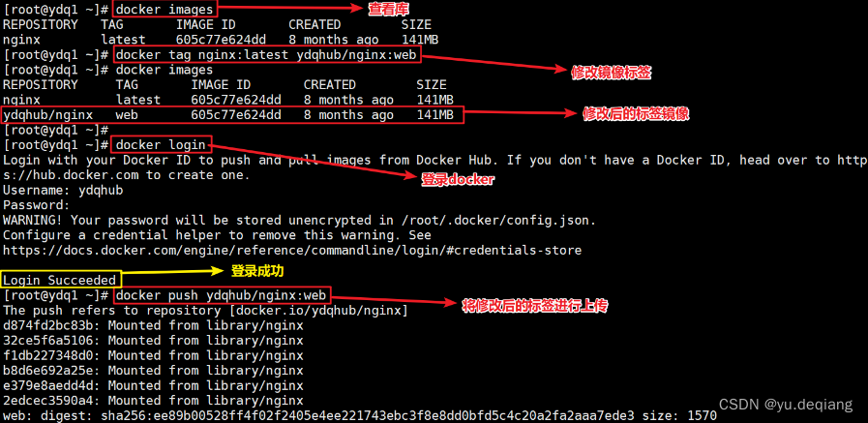The width and height of the screenshot is (868, 423).
Task: Click the 'Login Succeeded' message
Action: (59, 280)
